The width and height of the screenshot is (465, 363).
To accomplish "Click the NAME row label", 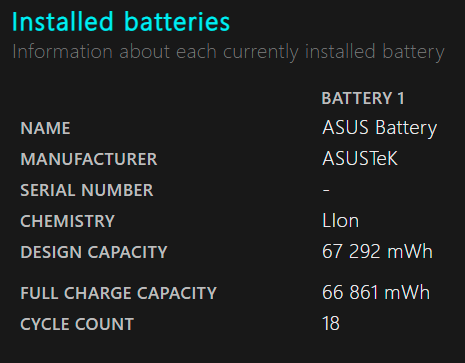I will (x=45, y=128).
